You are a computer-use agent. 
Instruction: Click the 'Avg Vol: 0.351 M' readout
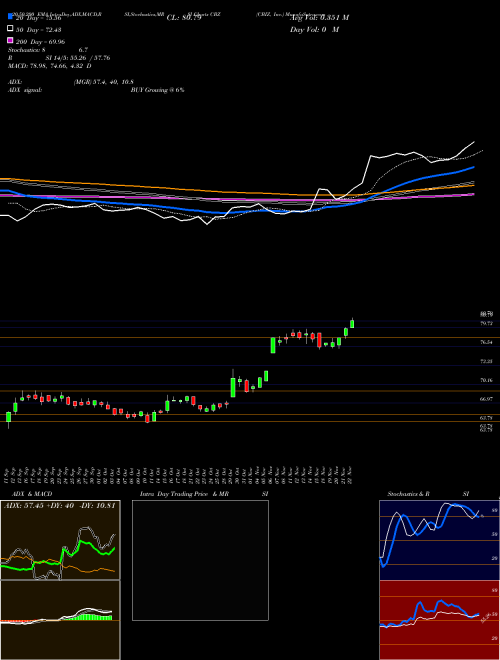point(319,17)
